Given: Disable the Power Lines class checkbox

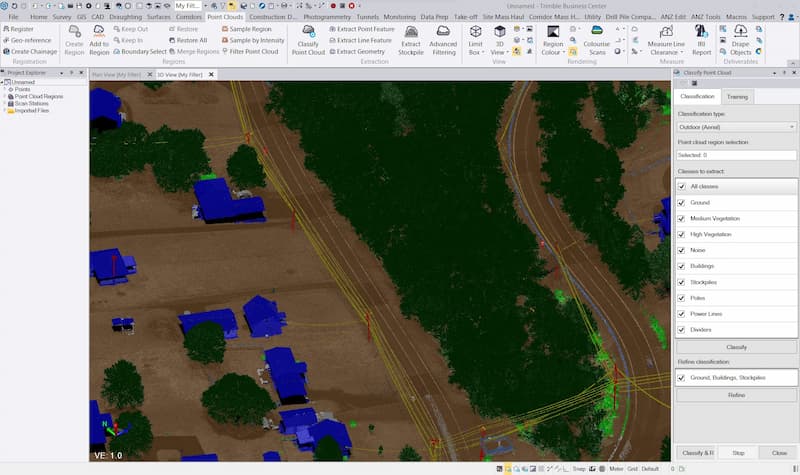Looking at the screenshot, I should tap(681, 314).
